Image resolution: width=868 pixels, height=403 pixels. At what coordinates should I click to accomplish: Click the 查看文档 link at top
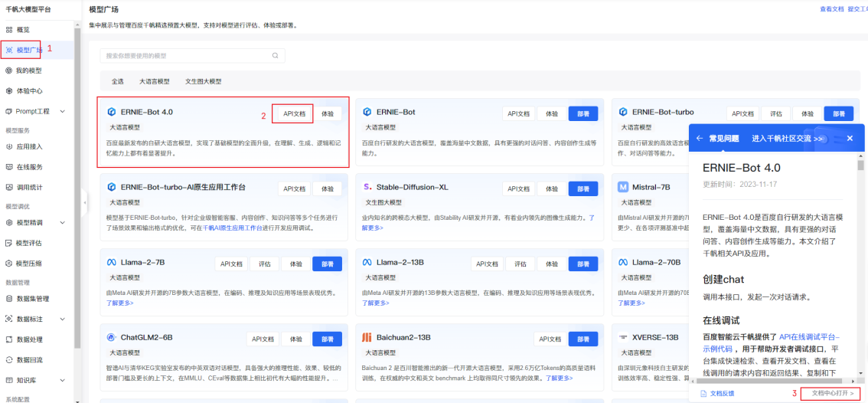coord(831,9)
